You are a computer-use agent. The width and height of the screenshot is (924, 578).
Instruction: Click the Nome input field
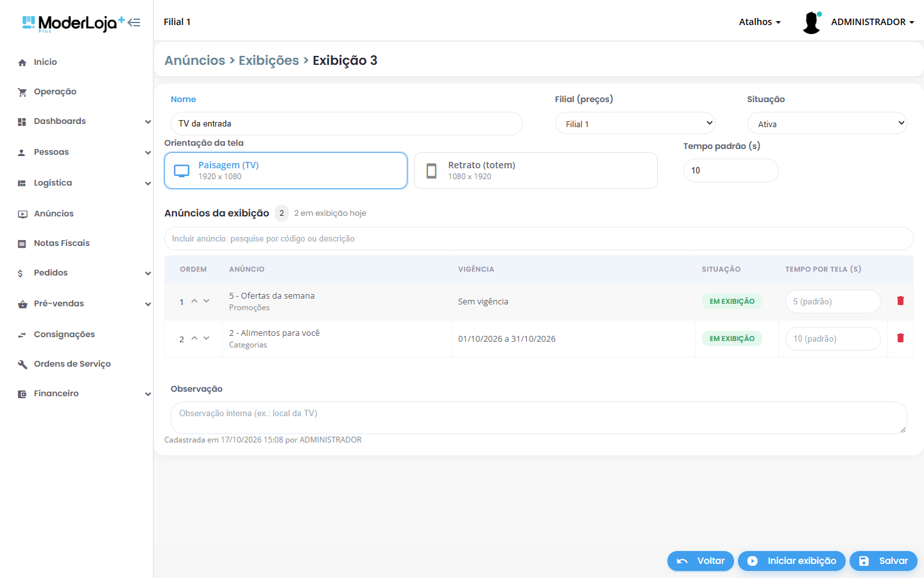coord(346,123)
